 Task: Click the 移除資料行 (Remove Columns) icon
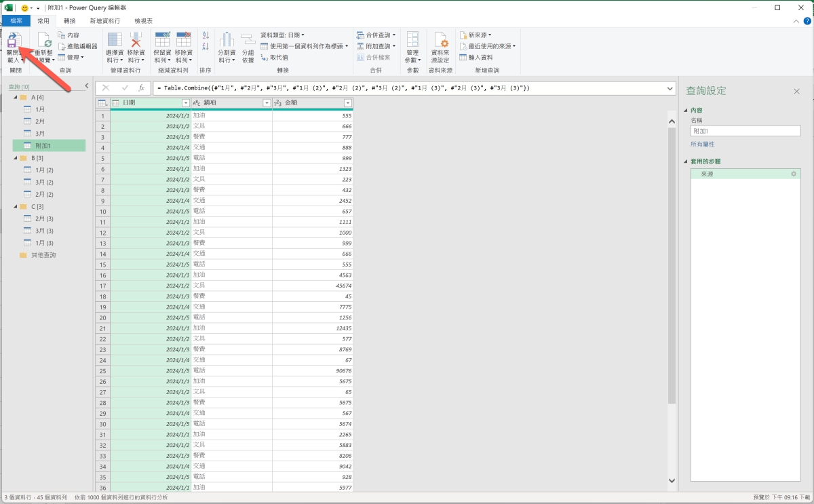(x=136, y=40)
